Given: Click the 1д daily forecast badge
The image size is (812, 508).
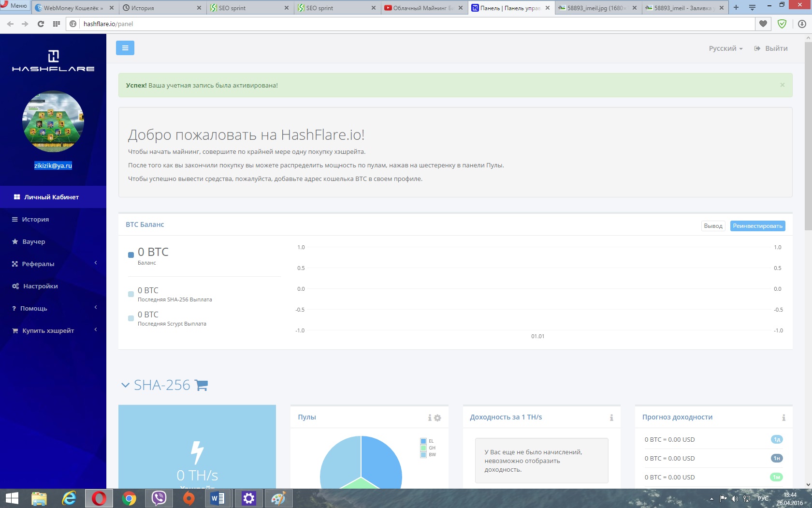Looking at the screenshot, I should [x=777, y=439].
